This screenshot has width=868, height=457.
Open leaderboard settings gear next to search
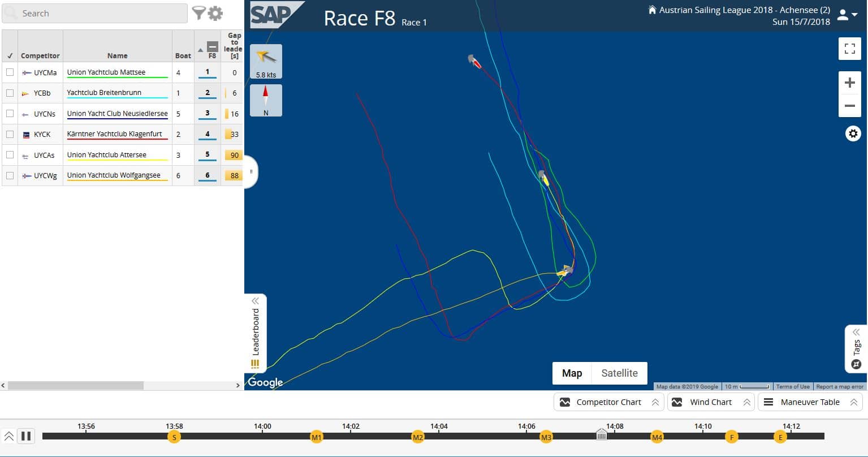(215, 13)
